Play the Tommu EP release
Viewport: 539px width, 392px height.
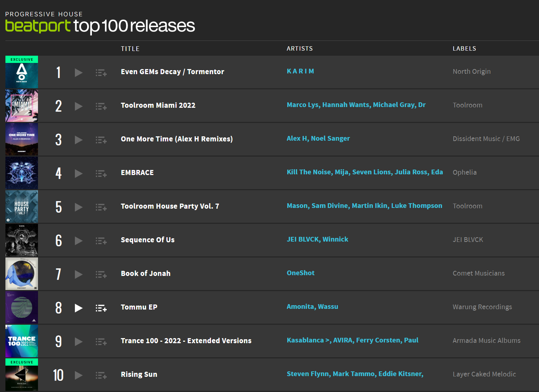pos(78,308)
